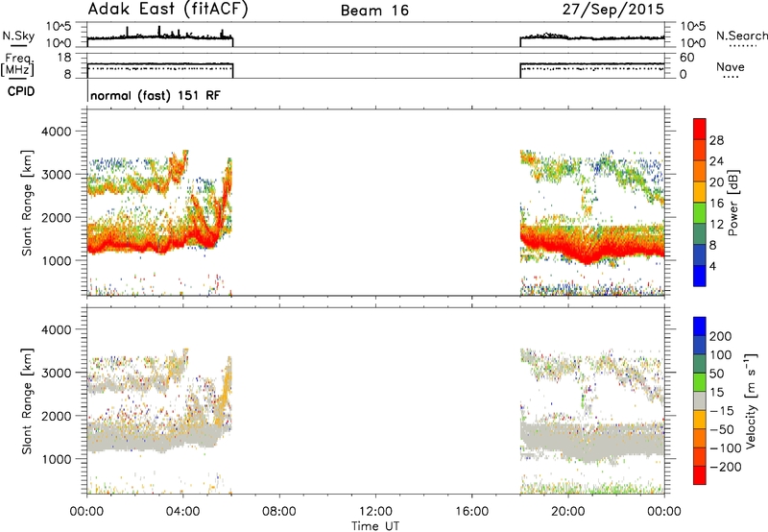Image resolution: width=768 pixels, height=532 pixels.
Task: Click the date '27/Sep/2015'
Action: point(613,10)
